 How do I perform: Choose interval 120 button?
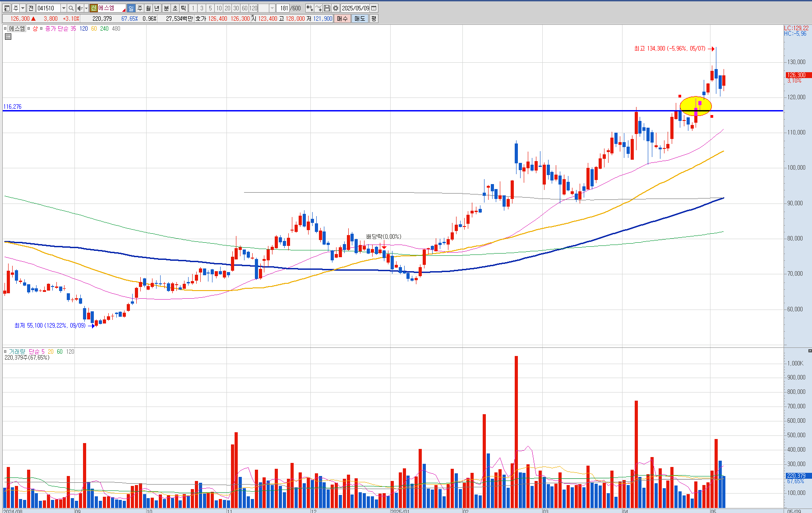254,8
